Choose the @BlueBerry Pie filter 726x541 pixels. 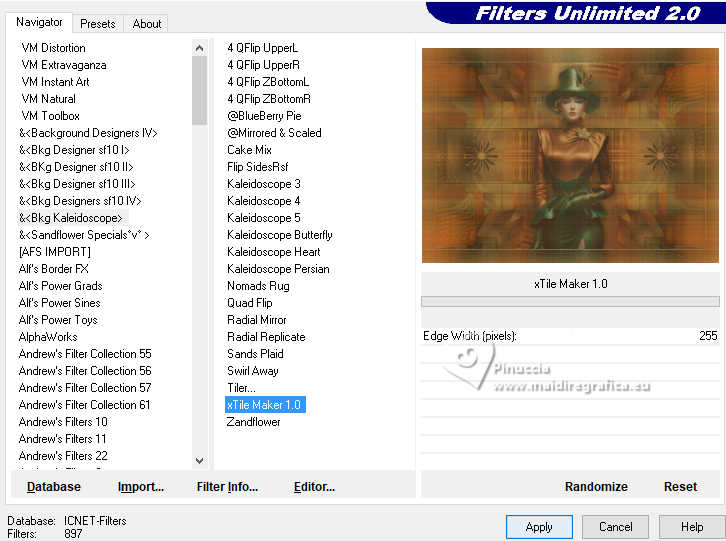264,116
